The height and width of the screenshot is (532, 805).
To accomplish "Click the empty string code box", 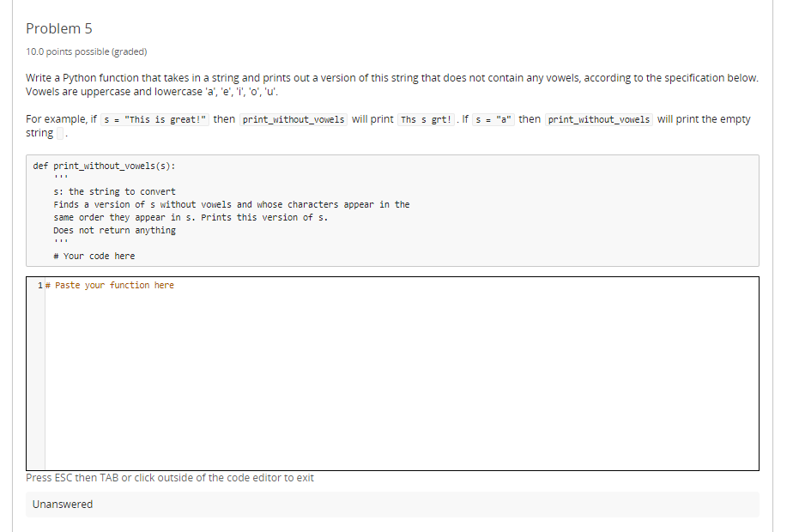I will pyautogui.click(x=60, y=133).
